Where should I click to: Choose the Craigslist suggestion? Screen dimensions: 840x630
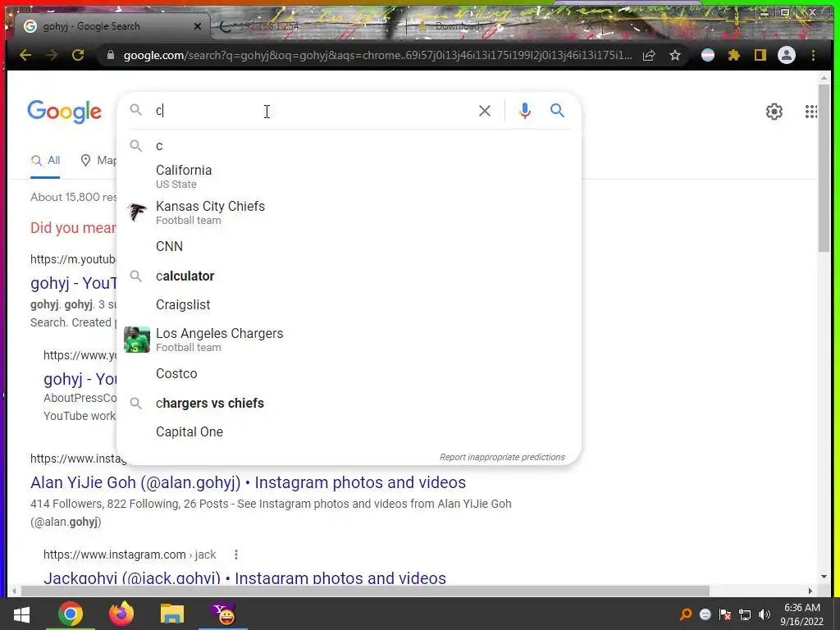point(349,305)
